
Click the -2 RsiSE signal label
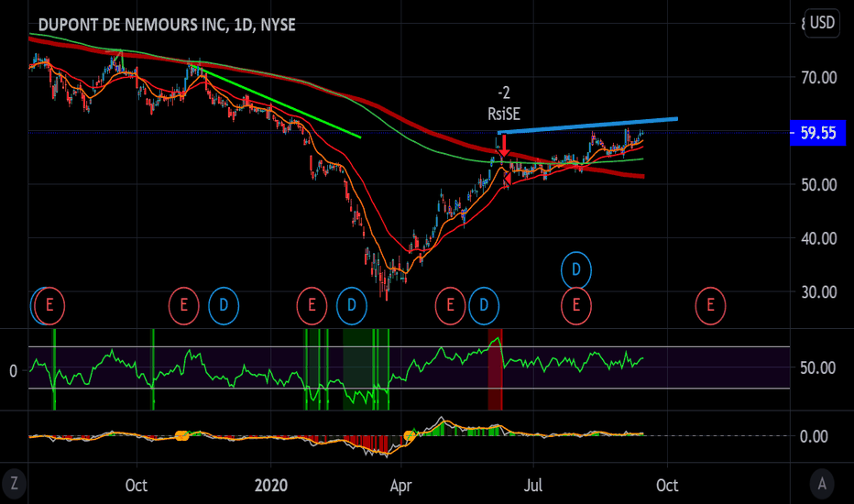click(504, 103)
